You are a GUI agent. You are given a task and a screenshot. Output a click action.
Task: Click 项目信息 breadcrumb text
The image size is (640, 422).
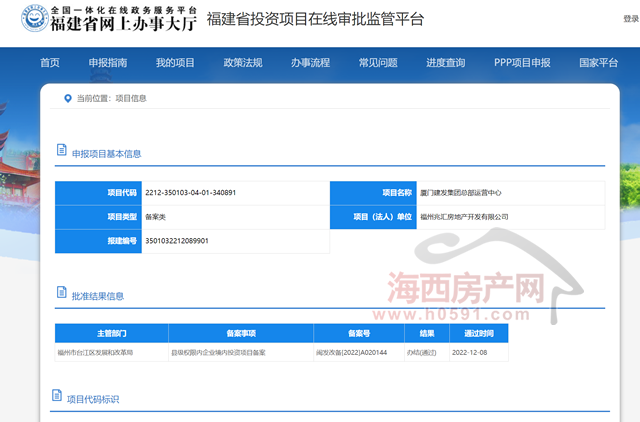[131, 98]
